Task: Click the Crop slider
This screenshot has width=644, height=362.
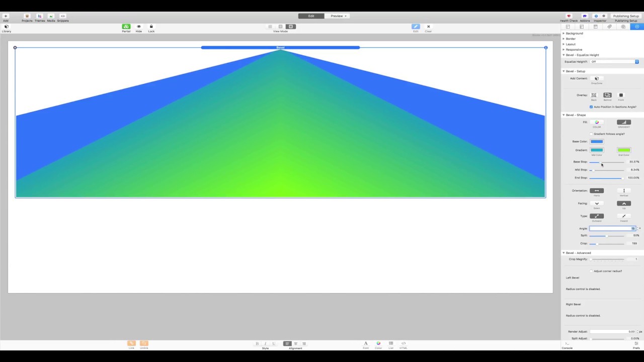Action: 607,243
